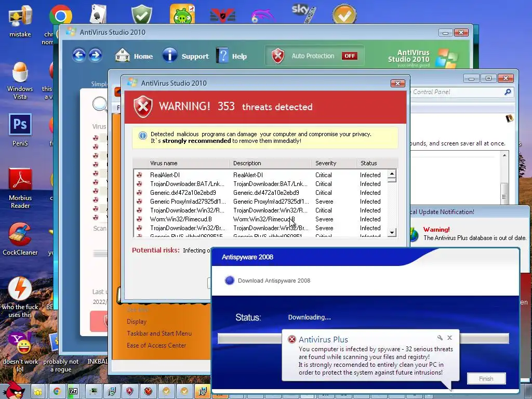Open the Sky remote desktop icon
Image resolution: width=532 pixels, height=399 pixels.
pos(303,14)
